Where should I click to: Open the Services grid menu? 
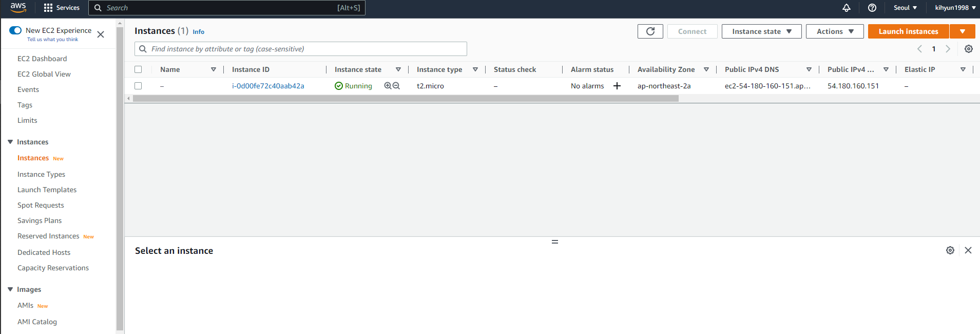coord(62,8)
